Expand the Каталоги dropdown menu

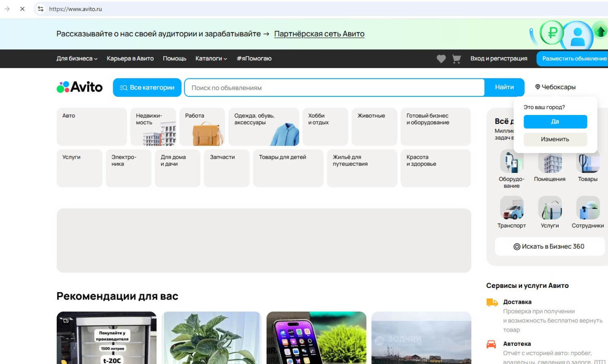pos(211,59)
